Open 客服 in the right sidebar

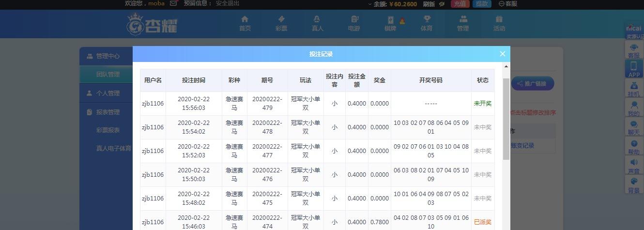point(634,51)
